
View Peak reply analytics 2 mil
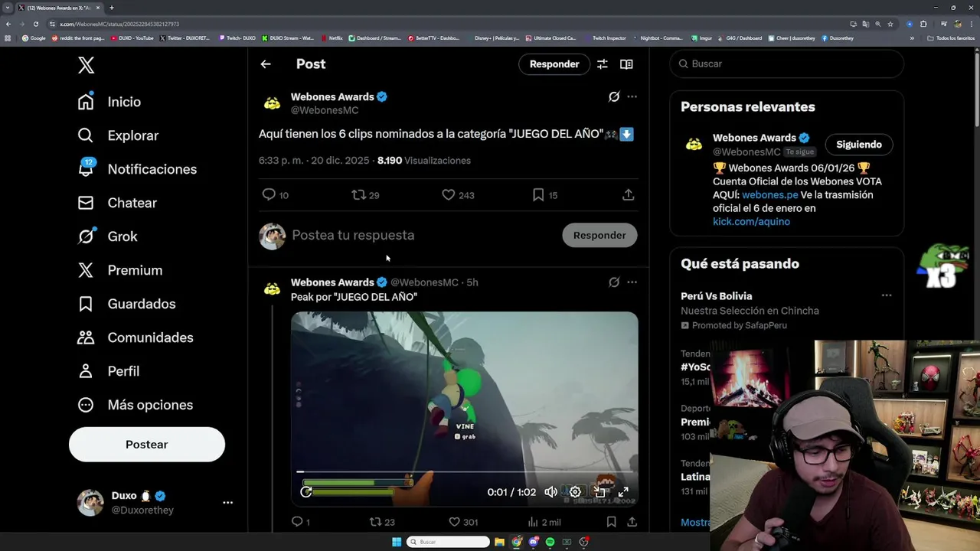tap(544, 522)
